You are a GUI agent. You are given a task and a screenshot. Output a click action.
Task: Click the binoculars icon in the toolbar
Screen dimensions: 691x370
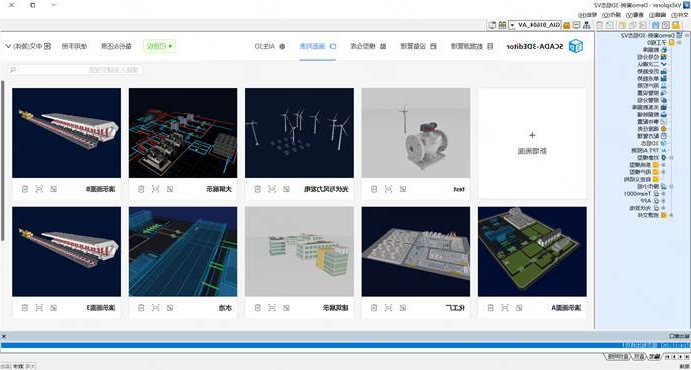tap(502, 25)
